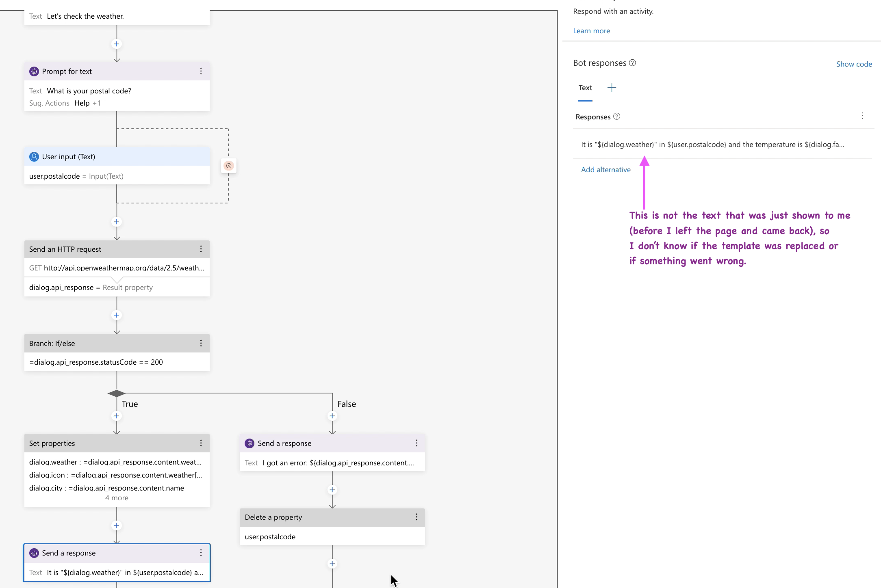
Task: Expand the 4 more properties in Set properties
Action: [117, 497]
